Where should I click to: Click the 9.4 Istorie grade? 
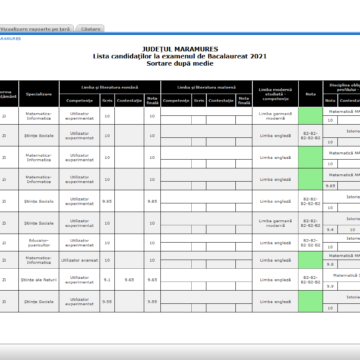330,230
